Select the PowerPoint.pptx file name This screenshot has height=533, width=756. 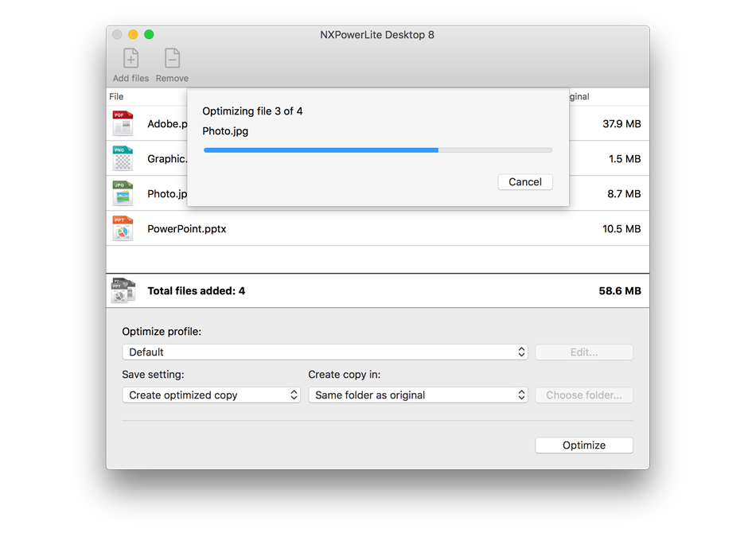click(186, 229)
